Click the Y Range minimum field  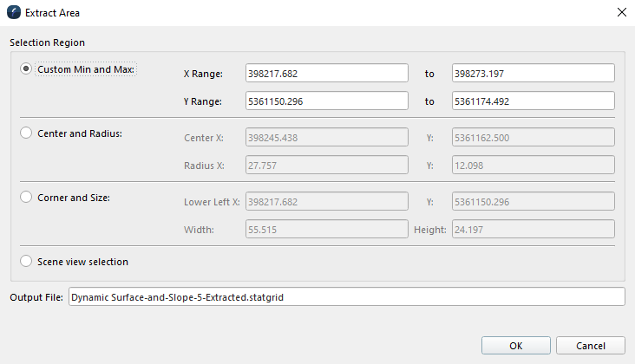(x=326, y=101)
